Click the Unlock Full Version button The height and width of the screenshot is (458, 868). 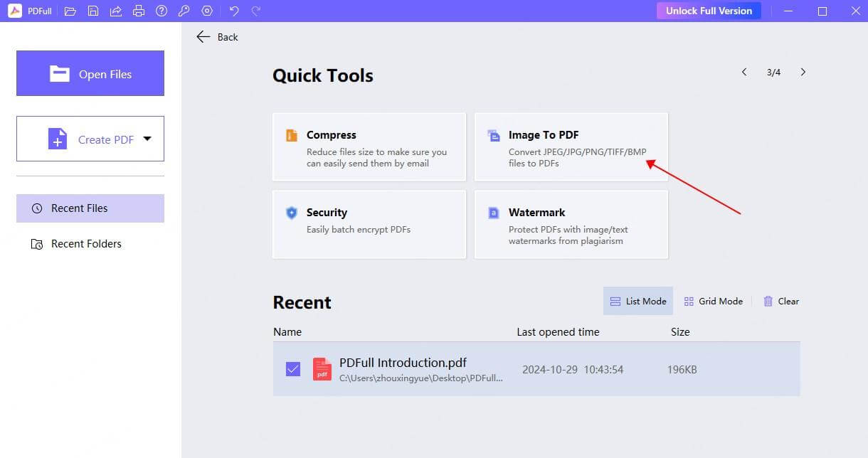pyautogui.click(x=708, y=11)
